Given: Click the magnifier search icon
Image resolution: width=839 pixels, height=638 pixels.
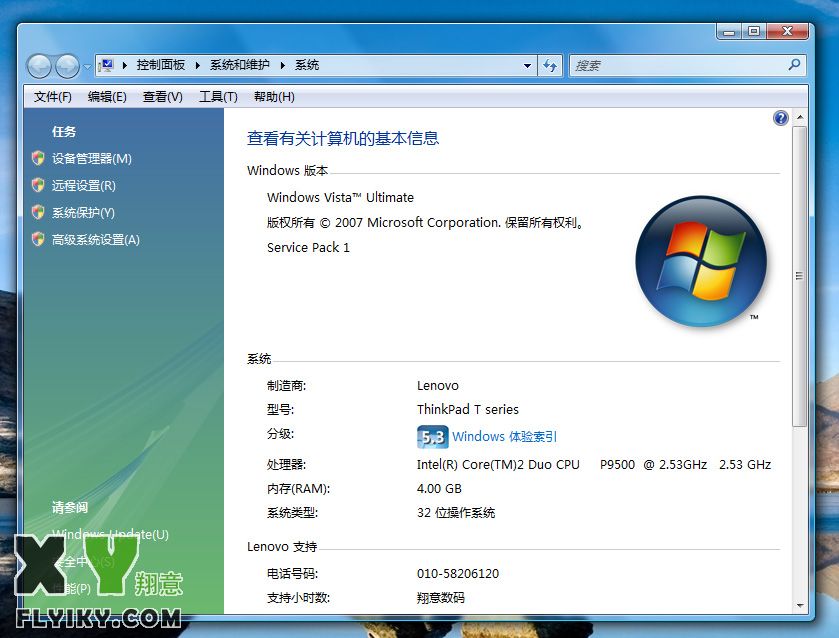Looking at the screenshot, I should pyautogui.click(x=795, y=65).
